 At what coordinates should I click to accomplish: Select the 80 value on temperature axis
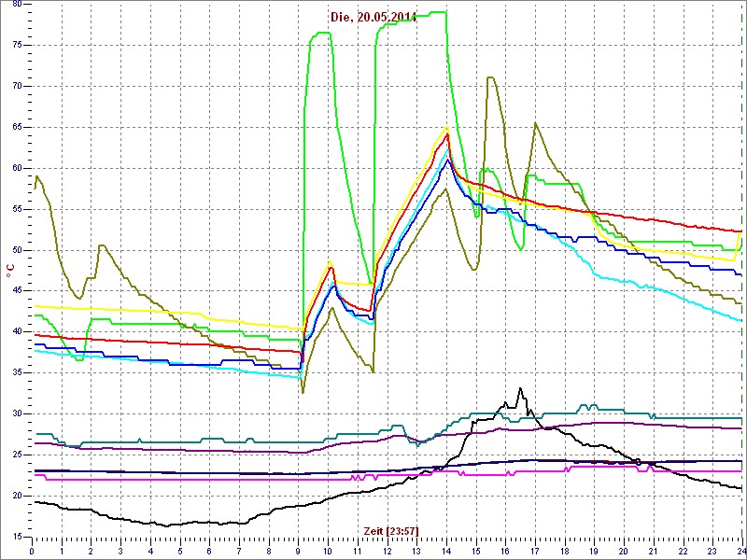pos(16,5)
